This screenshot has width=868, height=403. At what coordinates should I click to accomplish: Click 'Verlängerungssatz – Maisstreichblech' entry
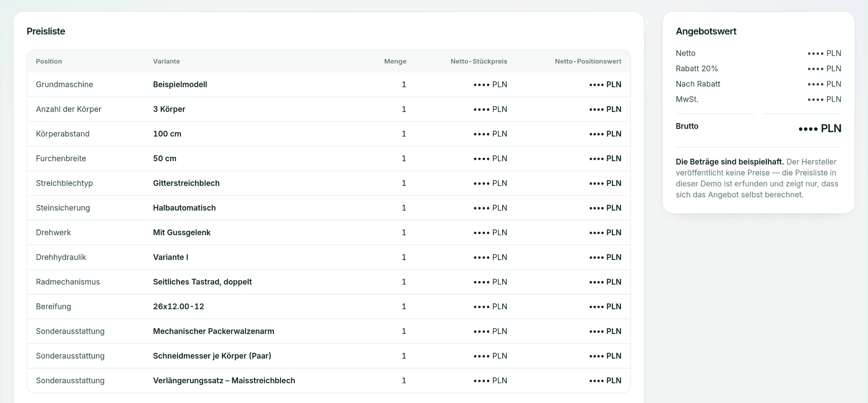click(x=224, y=381)
